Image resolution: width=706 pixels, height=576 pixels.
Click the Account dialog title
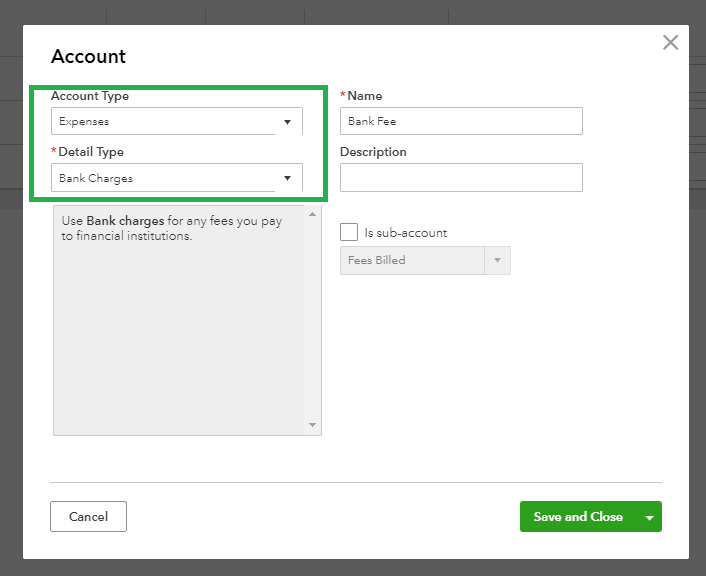click(89, 57)
